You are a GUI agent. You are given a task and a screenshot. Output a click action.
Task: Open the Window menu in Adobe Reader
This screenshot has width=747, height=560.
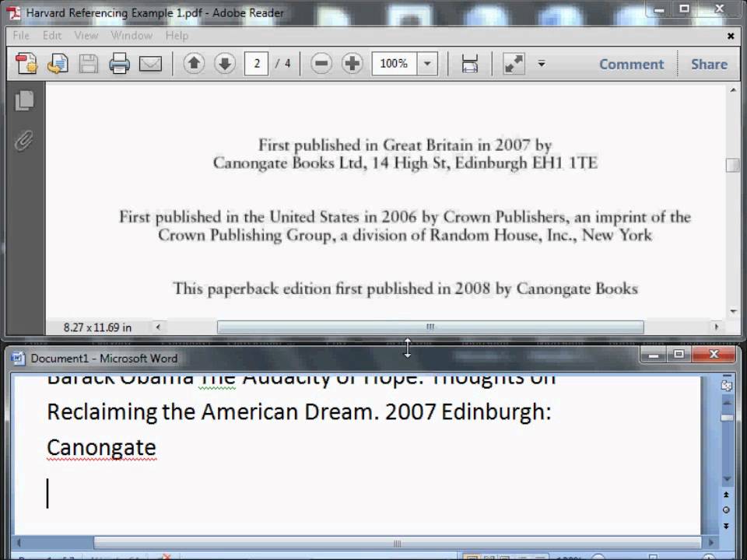132,35
